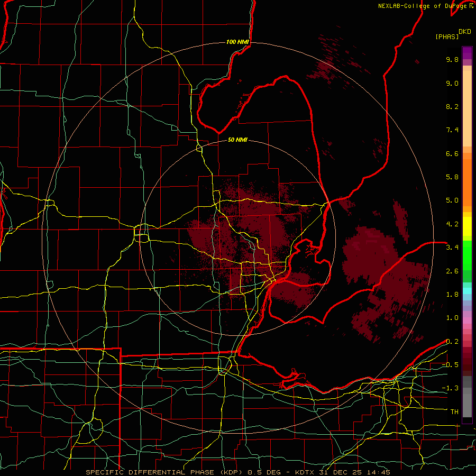476x476 pixels.
Task: Select the 9.0 legend value
Action: (452, 83)
